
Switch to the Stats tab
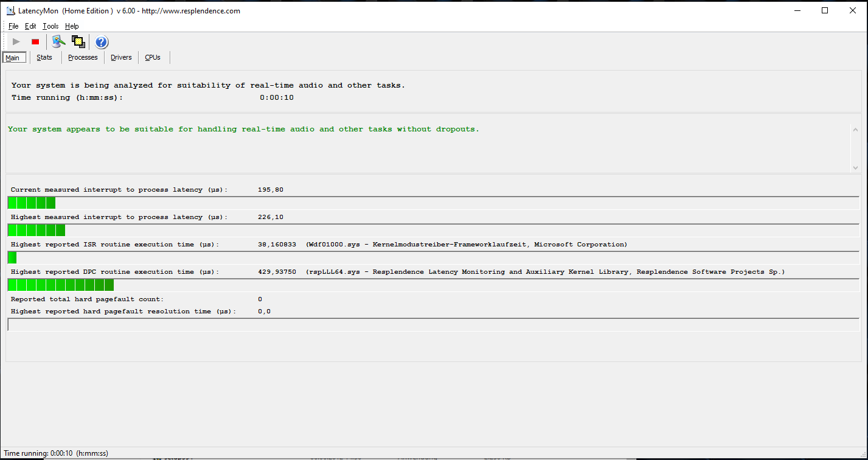(x=44, y=58)
